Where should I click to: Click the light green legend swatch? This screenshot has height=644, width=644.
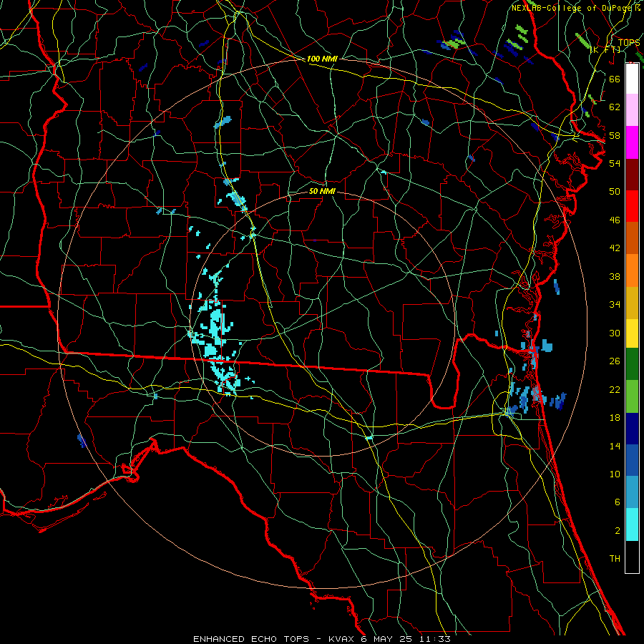(632, 396)
